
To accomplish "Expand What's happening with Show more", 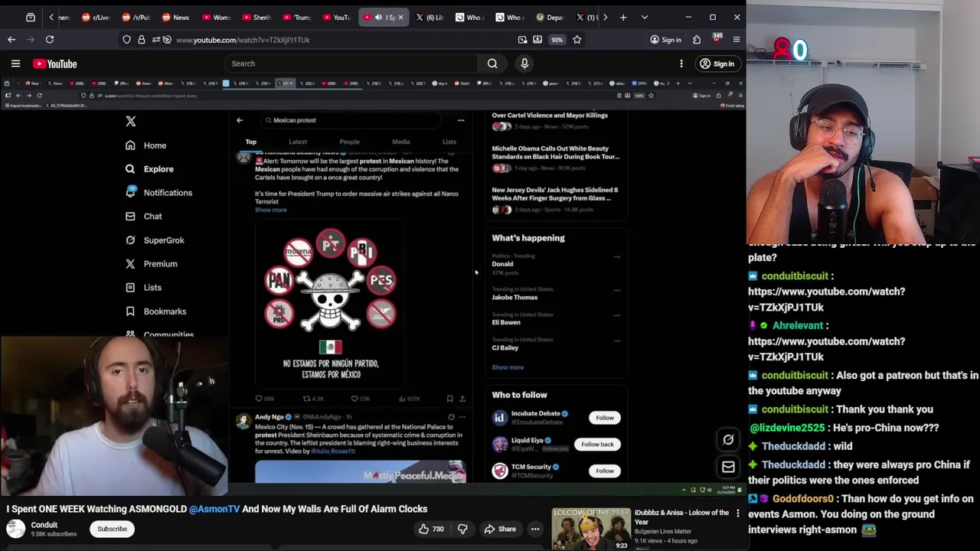I will click(x=508, y=367).
